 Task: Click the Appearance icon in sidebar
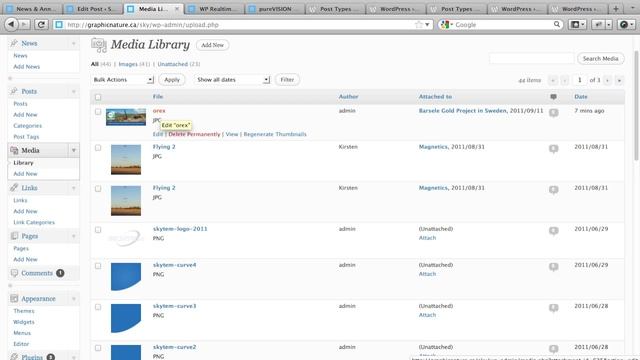point(14,298)
